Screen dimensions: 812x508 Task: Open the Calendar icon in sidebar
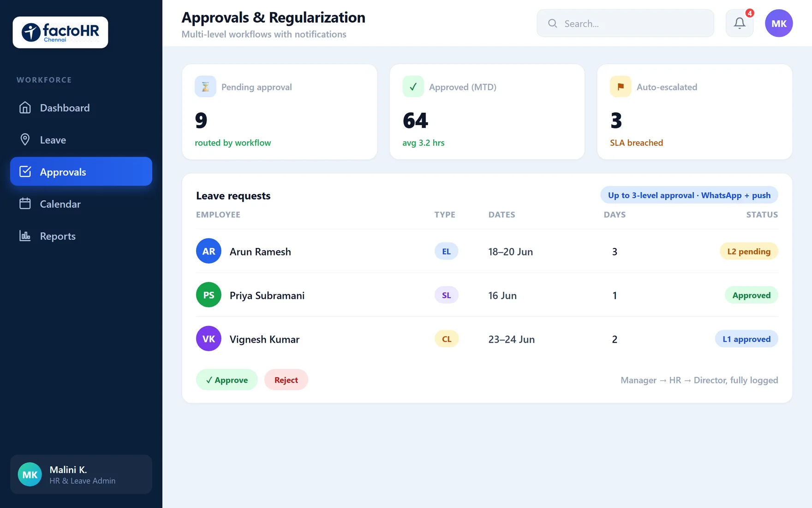coord(25,204)
